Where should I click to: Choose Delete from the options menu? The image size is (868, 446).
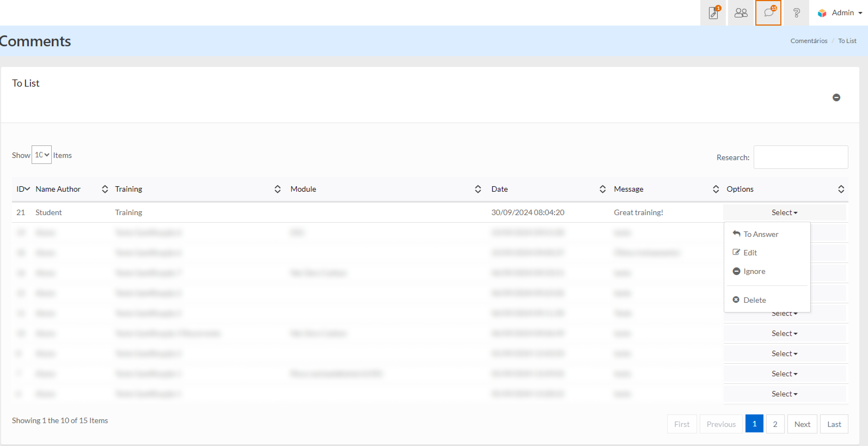[754, 300]
